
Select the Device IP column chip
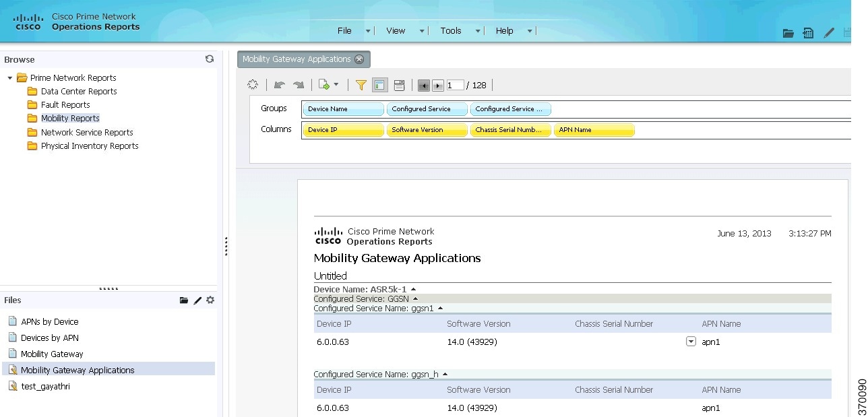coord(344,130)
